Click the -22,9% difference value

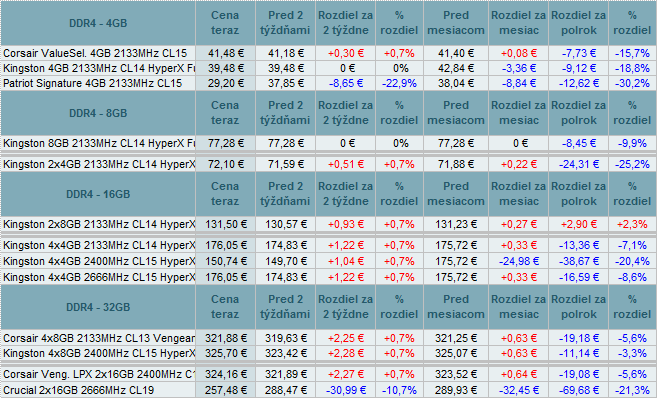[399, 83]
